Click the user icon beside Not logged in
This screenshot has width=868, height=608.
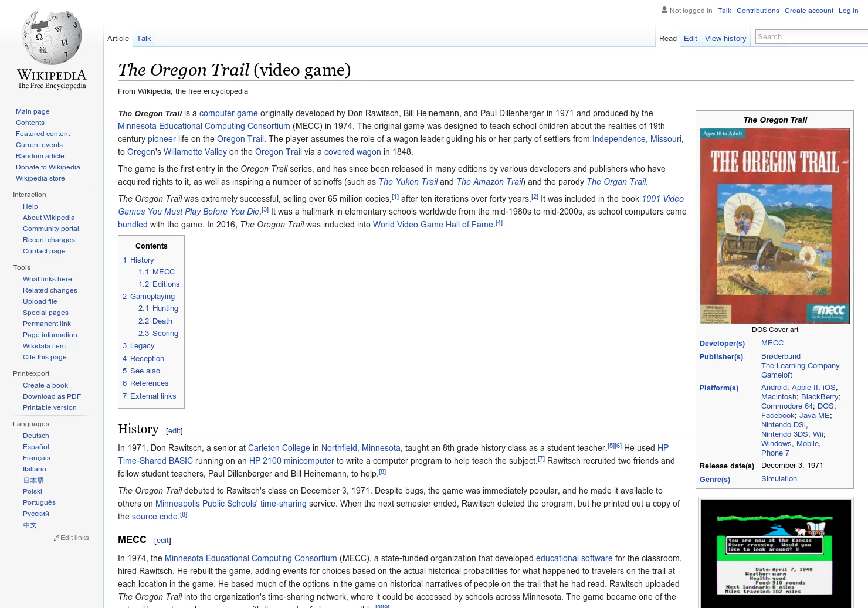[x=663, y=10]
